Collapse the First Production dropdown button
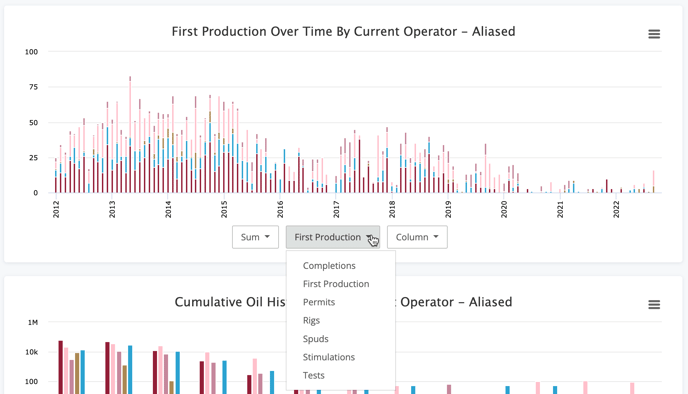Viewport: 688px width, 394px height. pyautogui.click(x=333, y=237)
